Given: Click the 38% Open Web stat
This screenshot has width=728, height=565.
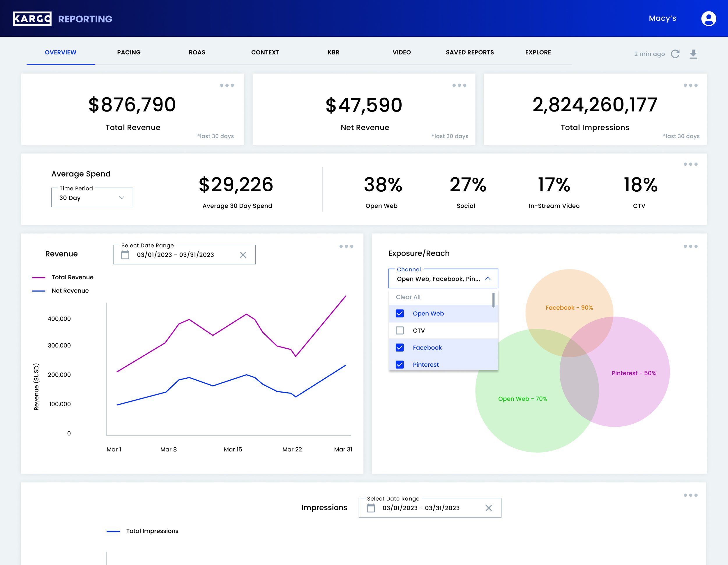Looking at the screenshot, I should pos(383,185).
